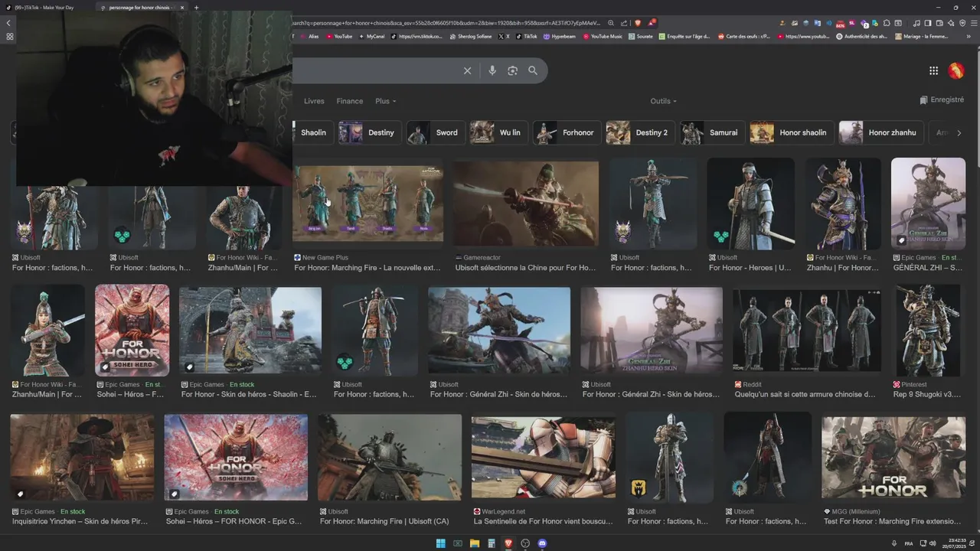Click 'For Honor - Skin de héros - Shaolin' link

(x=249, y=394)
